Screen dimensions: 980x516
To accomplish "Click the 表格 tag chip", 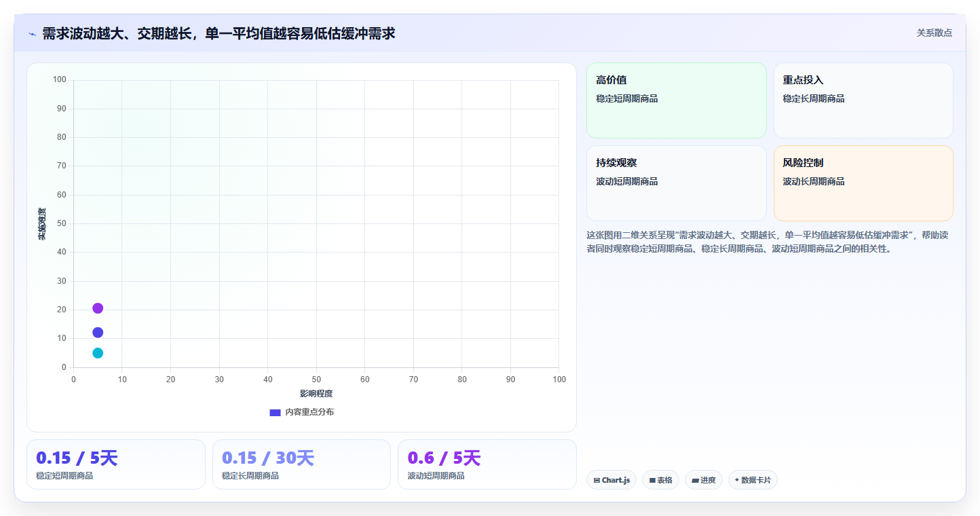I will [660, 480].
